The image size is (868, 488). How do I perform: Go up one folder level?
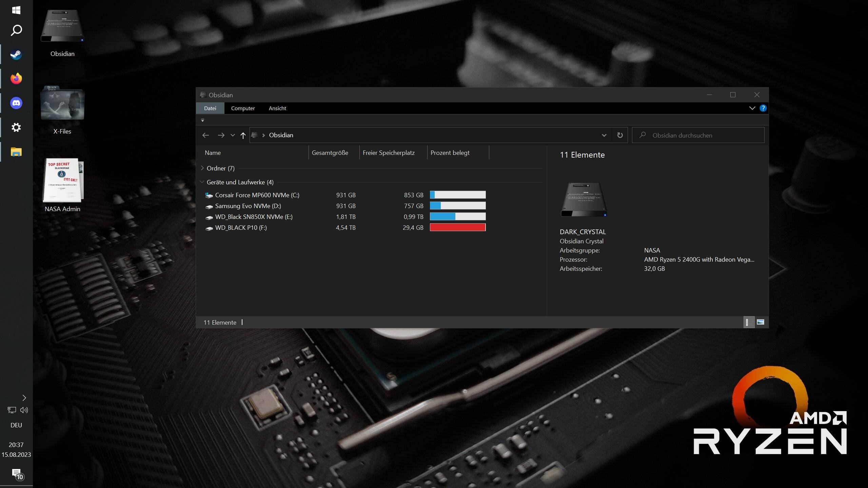243,135
